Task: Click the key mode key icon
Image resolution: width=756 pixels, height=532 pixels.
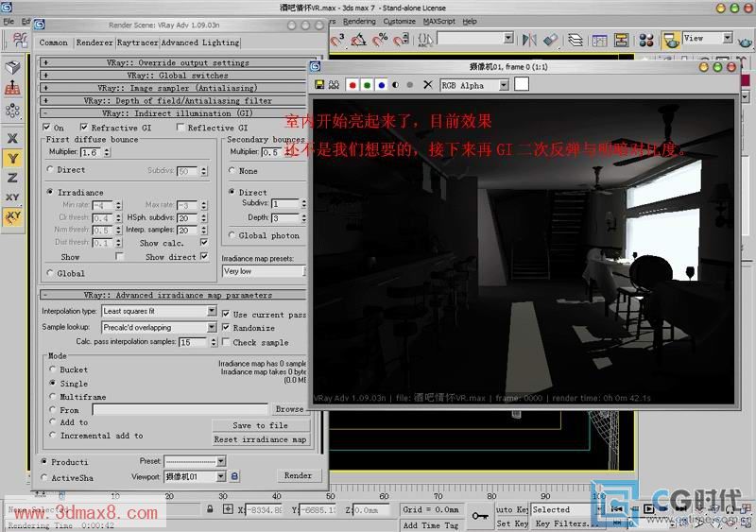Action: pos(480,516)
